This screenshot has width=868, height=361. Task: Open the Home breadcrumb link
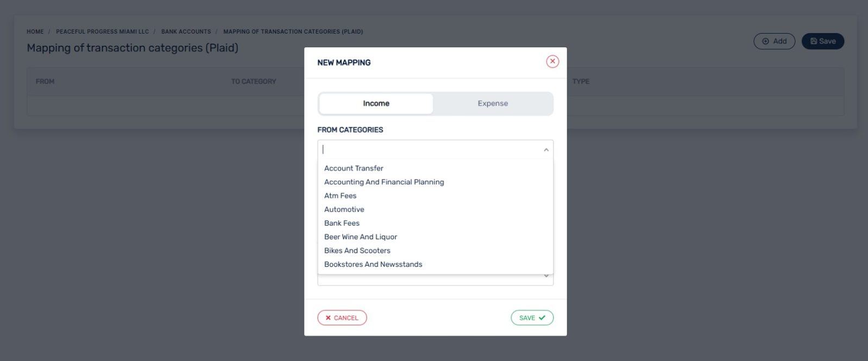[35, 32]
